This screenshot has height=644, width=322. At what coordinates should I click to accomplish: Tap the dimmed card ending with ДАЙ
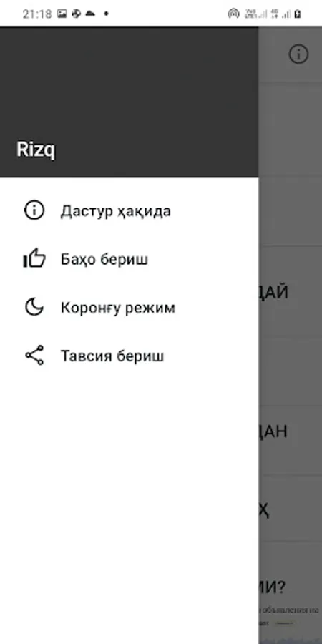[x=291, y=292]
